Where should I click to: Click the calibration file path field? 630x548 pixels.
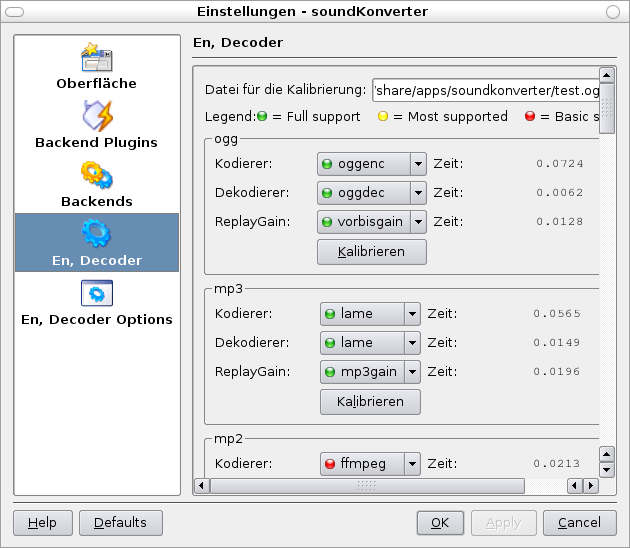486,90
